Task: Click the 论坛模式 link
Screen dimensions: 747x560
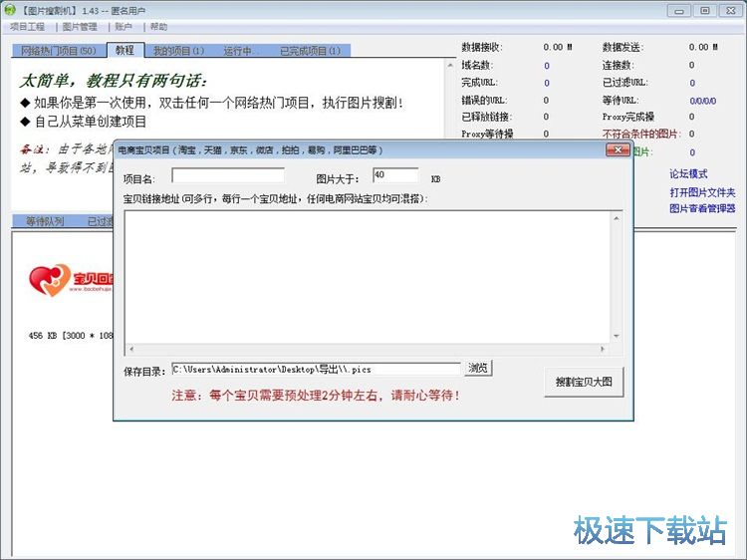Action: 688,174
